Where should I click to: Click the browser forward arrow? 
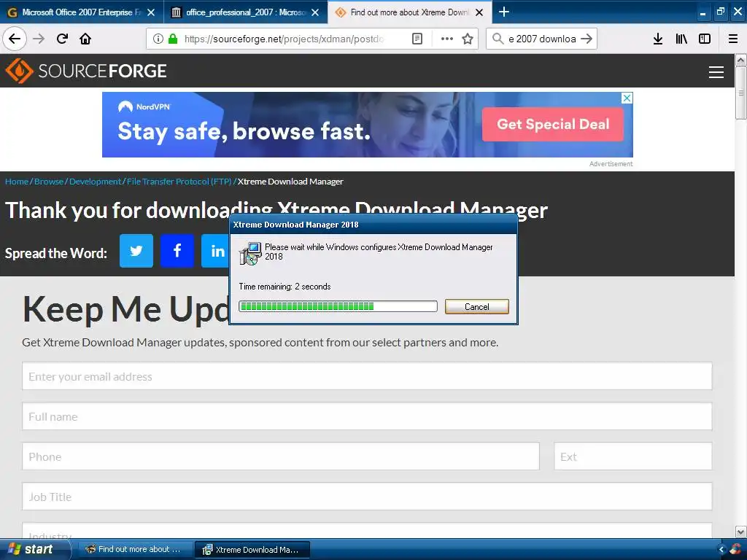pyautogui.click(x=39, y=39)
